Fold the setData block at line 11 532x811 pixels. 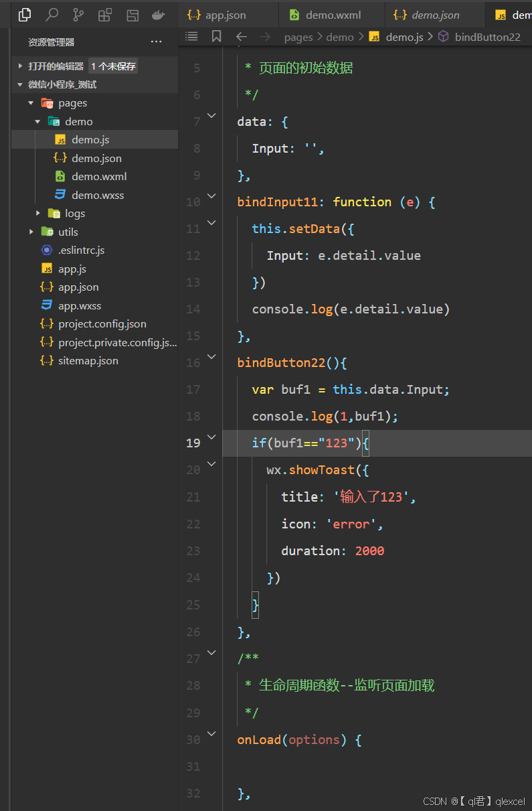[211, 223]
